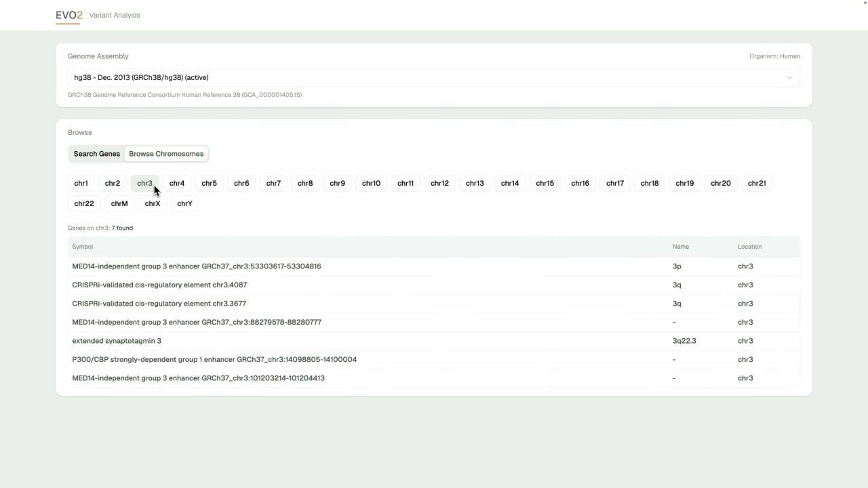This screenshot has height=488, width=868.
Task: Show genes for chr22
Action: coord(84,204)
